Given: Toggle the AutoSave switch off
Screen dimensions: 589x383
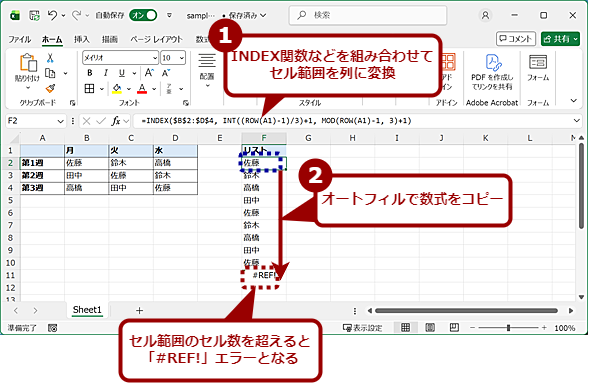Looking at the screenshot, I should (143, 15).
